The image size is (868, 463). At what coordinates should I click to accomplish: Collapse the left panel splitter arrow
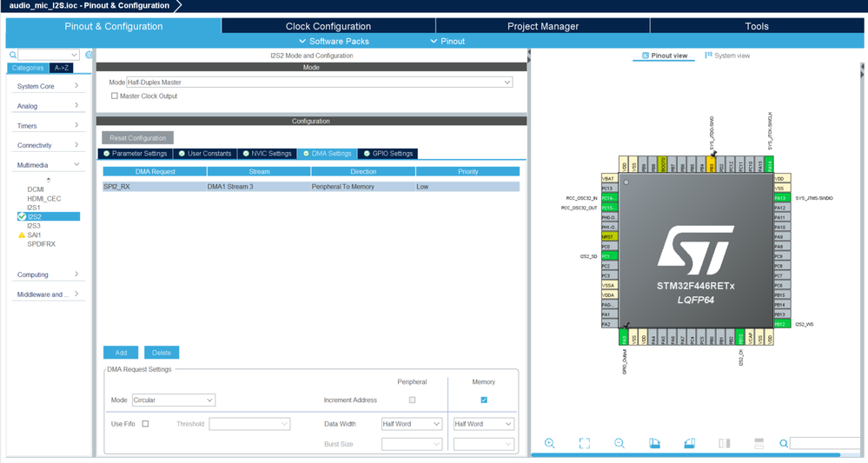528,52
